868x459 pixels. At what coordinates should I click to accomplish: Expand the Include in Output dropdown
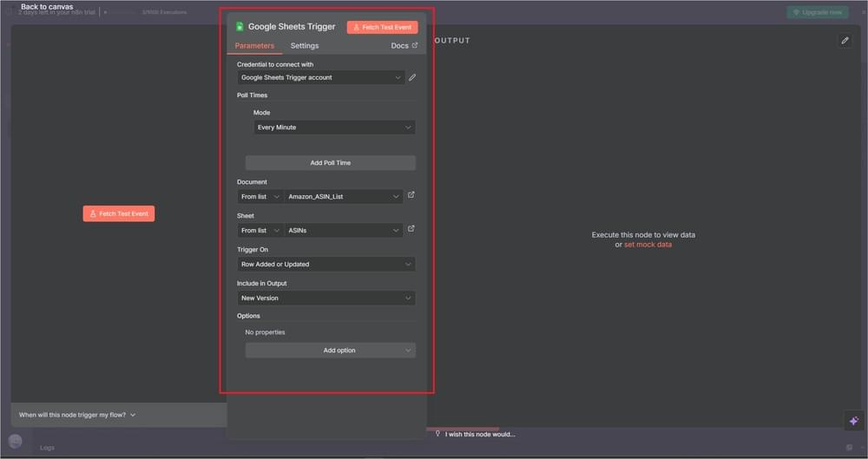click(x=325, y=298)
